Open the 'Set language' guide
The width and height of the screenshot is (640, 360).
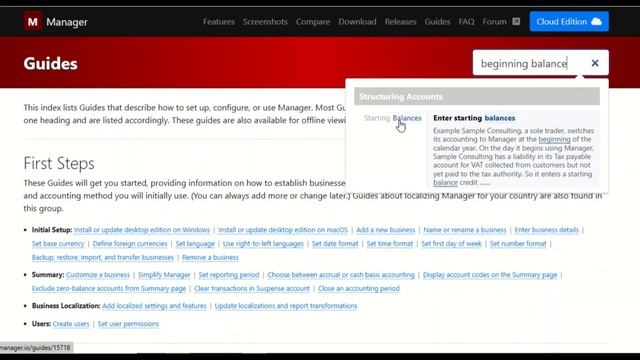coord(195,244)
